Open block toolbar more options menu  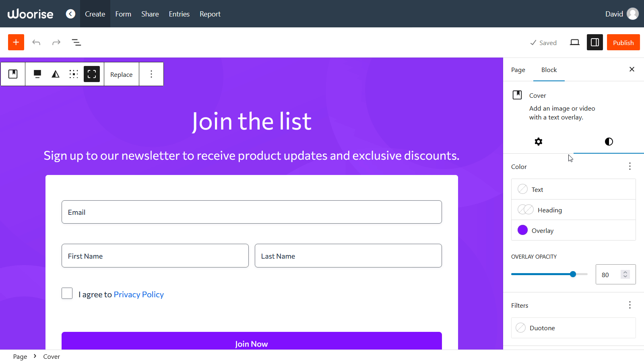[x=151, y=74]
